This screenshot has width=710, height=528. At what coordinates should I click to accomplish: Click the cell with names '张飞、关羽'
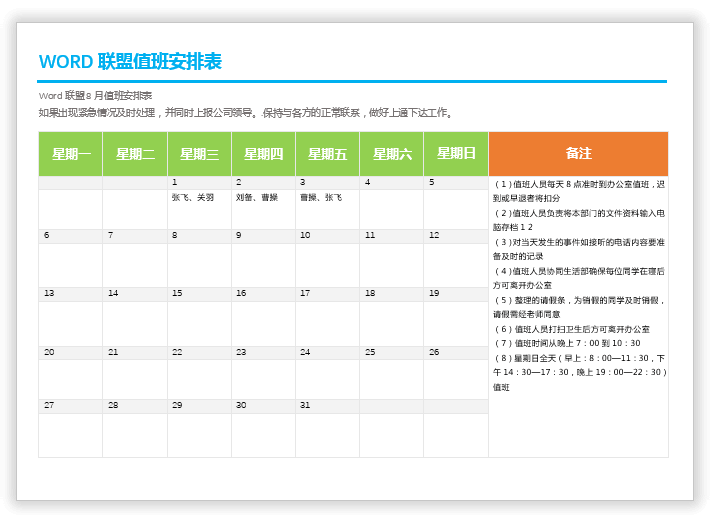click(199, 209)
